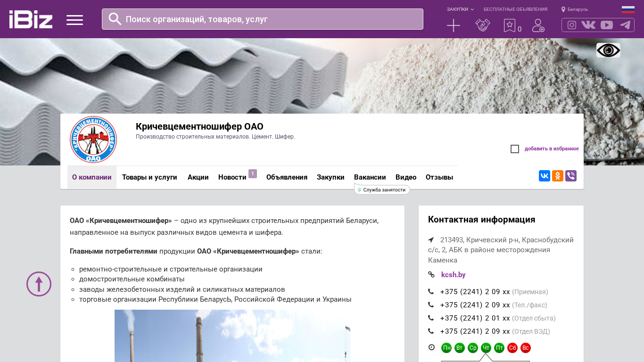
Task: Click the phone icon beside Тел./факс
Action: (431, 304)
